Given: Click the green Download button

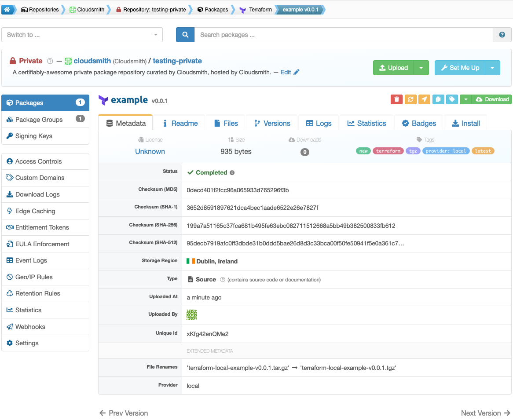Looking at the screenshot, I should click(x=492, y=99).
